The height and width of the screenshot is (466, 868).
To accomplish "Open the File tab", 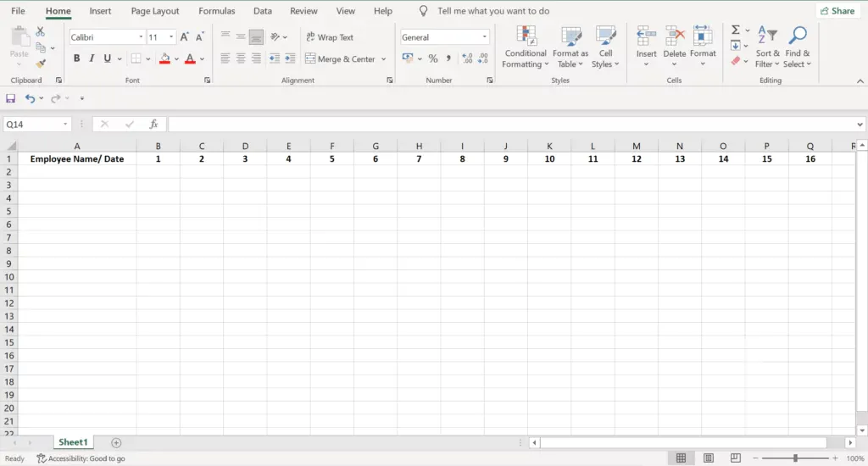I will [x=18, y=11].
